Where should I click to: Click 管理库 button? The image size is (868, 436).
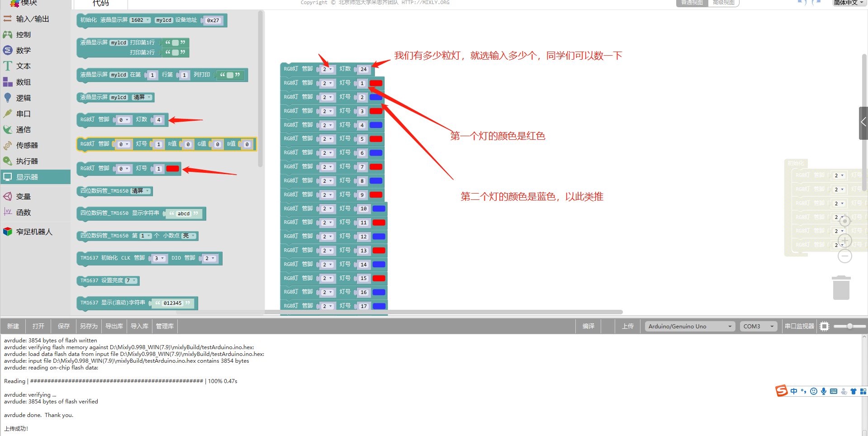(x=165, y=326)
